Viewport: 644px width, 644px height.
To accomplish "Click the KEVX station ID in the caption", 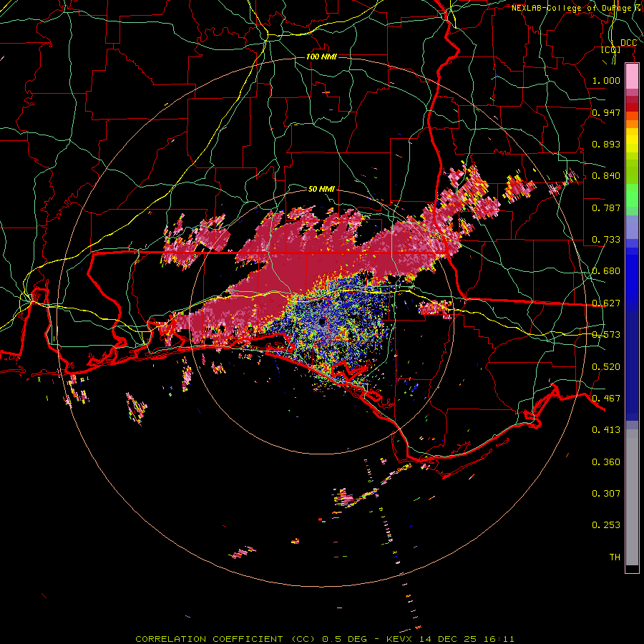I will (399, 639).
